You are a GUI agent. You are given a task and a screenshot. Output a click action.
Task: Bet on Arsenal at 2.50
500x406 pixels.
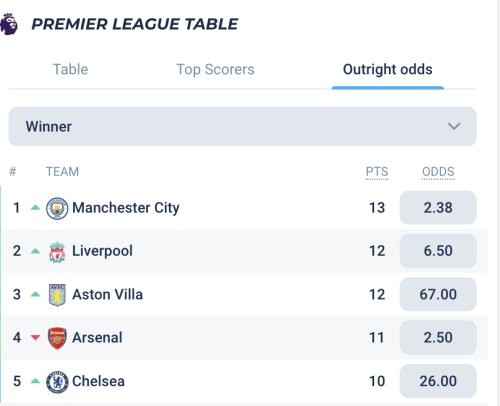pyautogui.click(x=438, y=337)
